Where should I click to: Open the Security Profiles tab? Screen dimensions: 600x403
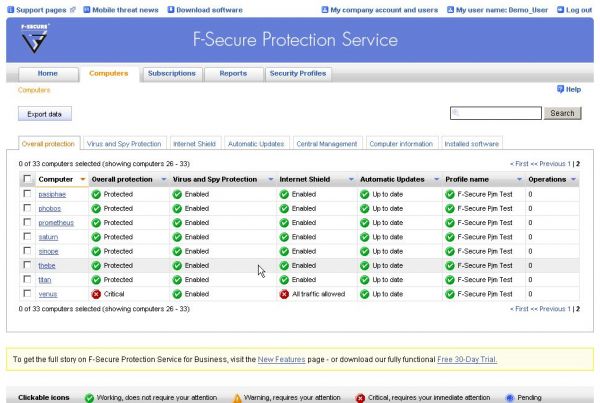click(298, 73)
